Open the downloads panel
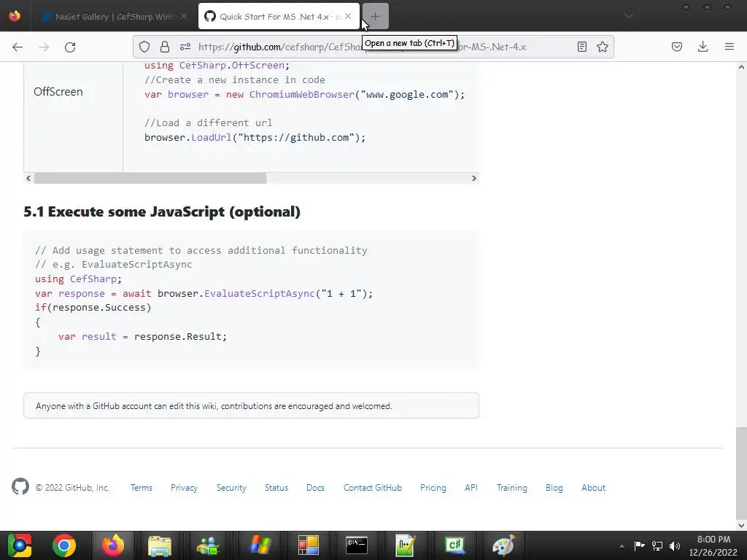The image size is (747, 560). pos(703,47)
